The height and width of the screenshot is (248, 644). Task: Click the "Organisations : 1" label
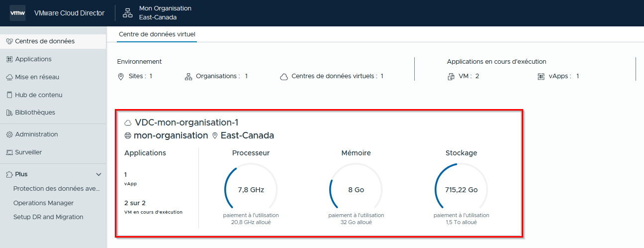(222, 76)
